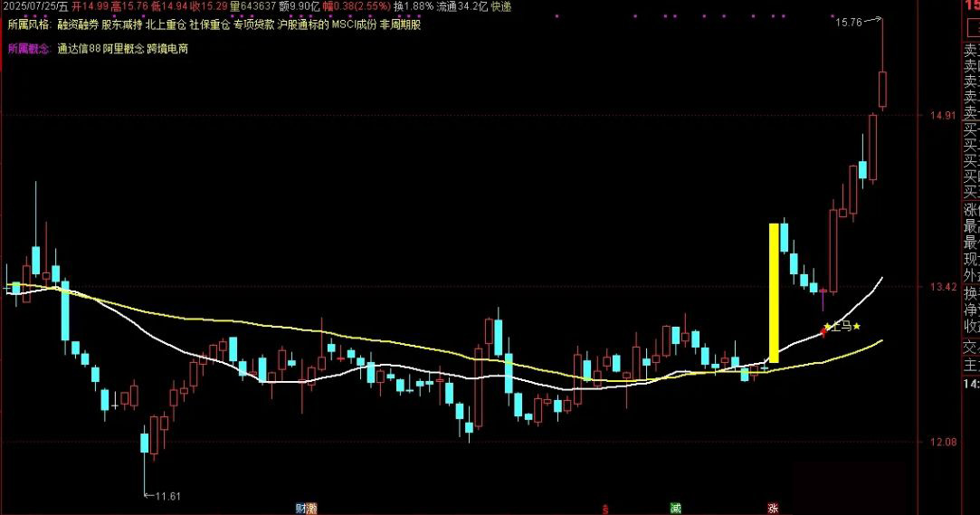Screen dimensions: 980x515
Task: Click the 快递 industry label
Action: [x=501, y=7]
